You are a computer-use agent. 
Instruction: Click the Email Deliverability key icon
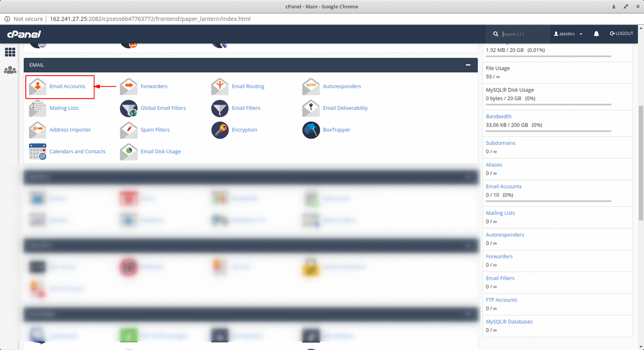[x=311, y=108]
